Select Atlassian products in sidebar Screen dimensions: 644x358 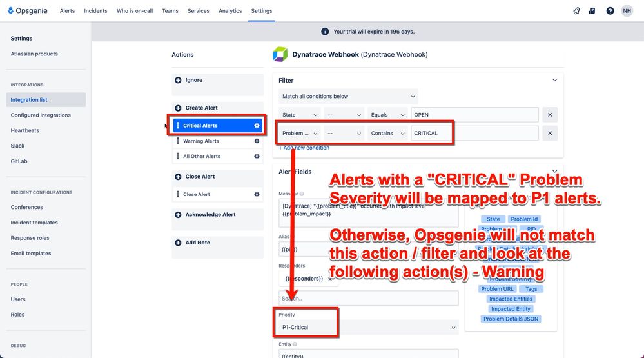[x=34, y=54]
